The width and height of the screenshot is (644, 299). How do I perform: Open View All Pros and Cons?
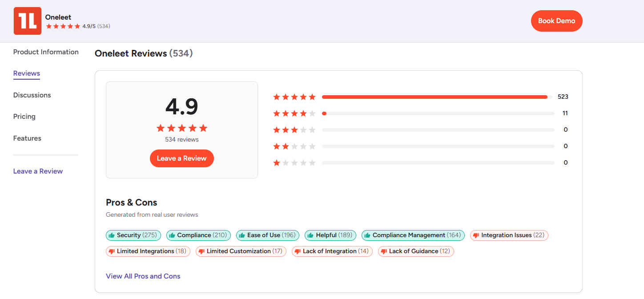pyautogui.click(x=143, y=276)
